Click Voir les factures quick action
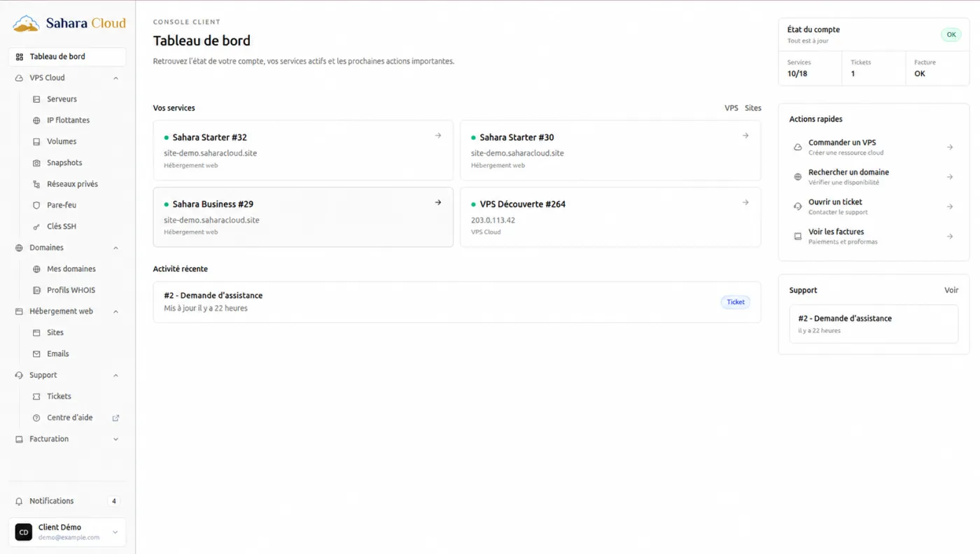 click(x=874, y=236)
